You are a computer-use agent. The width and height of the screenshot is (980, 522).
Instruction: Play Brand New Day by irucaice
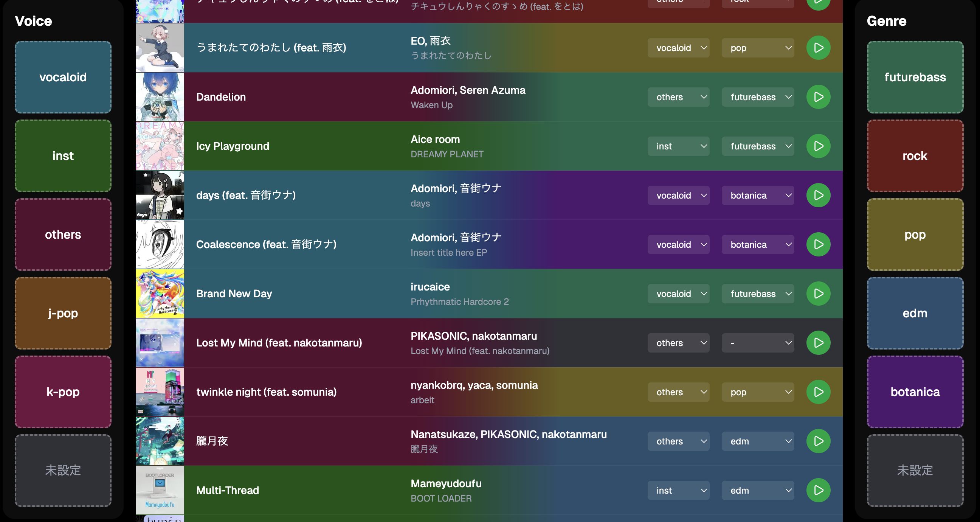click(x=818, y=294)
